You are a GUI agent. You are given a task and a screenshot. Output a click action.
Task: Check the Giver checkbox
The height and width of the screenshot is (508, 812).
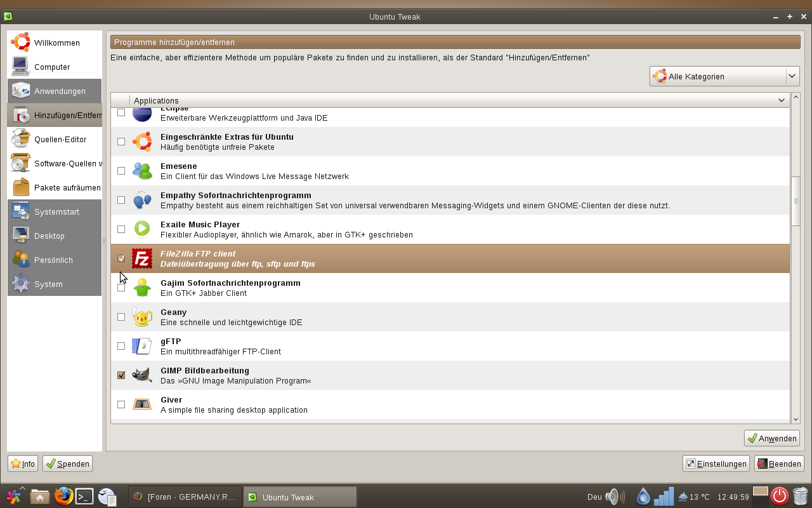click(121, 404)
